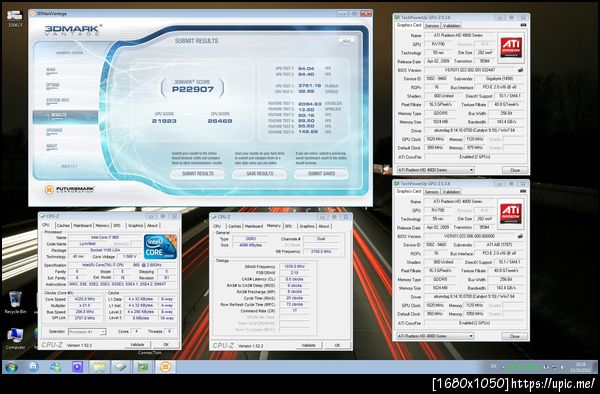Click OK button in right CPU-Z window
This screenshot has height=394, width=600.
click(337, 345)
